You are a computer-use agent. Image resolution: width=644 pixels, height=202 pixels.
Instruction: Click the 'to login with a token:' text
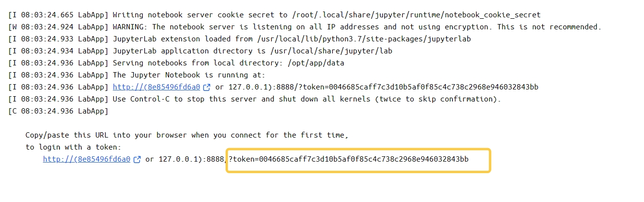click(73, 147)
